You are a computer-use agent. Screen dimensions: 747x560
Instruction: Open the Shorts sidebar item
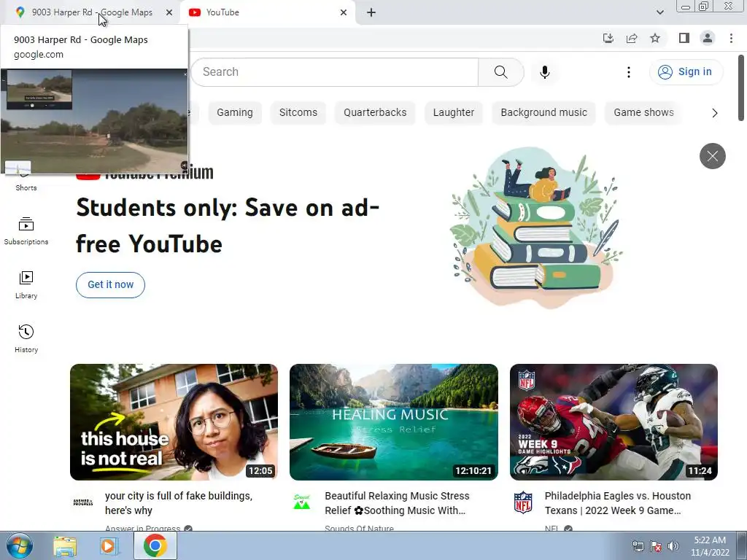tap(26, 183)
